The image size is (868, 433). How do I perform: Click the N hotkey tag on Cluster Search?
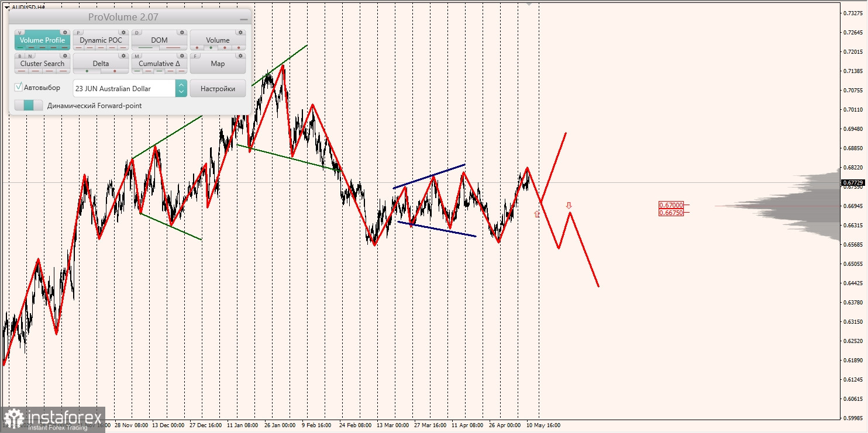click(30, 56)
